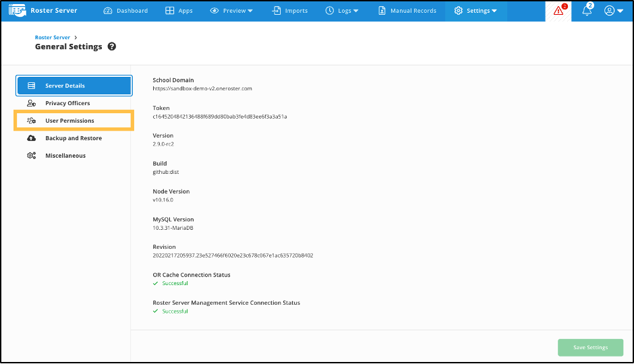This screenshot has width=634, height=364.
Task: Click the Privacy Officers sidebar icon
Action: coord(31,103)
